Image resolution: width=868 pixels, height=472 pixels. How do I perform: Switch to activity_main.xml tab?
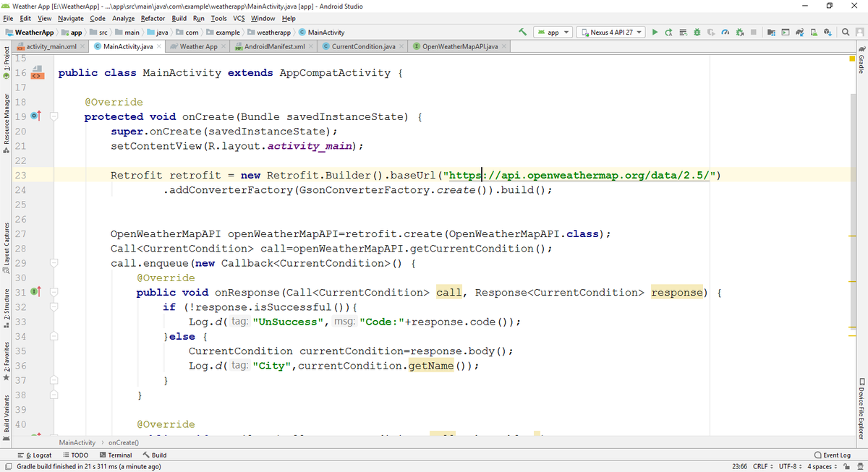[51, 47]
